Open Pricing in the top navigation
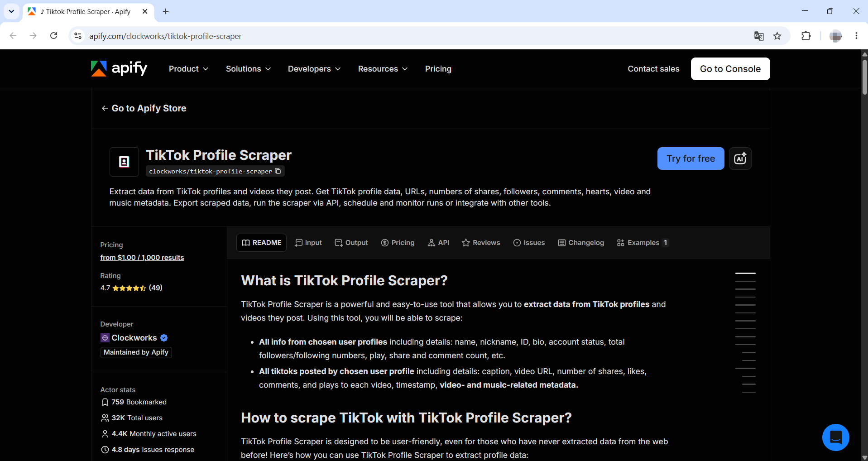This screenshot has height=461, width=868. (438, 69)
